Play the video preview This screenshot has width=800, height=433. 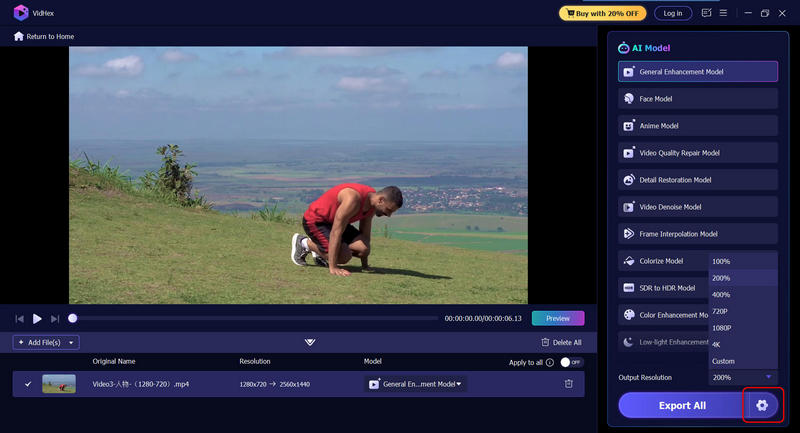click(x=37, y=318)
